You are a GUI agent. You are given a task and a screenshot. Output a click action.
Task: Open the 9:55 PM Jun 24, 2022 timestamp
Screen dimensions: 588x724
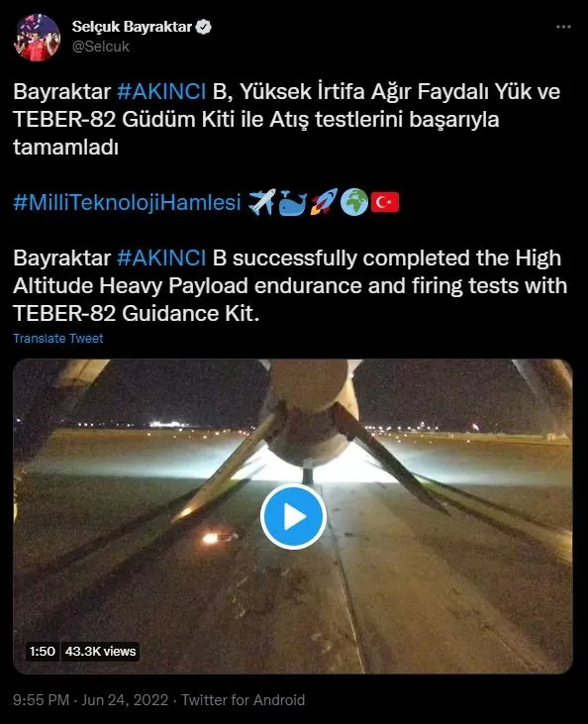coord(90,700)
